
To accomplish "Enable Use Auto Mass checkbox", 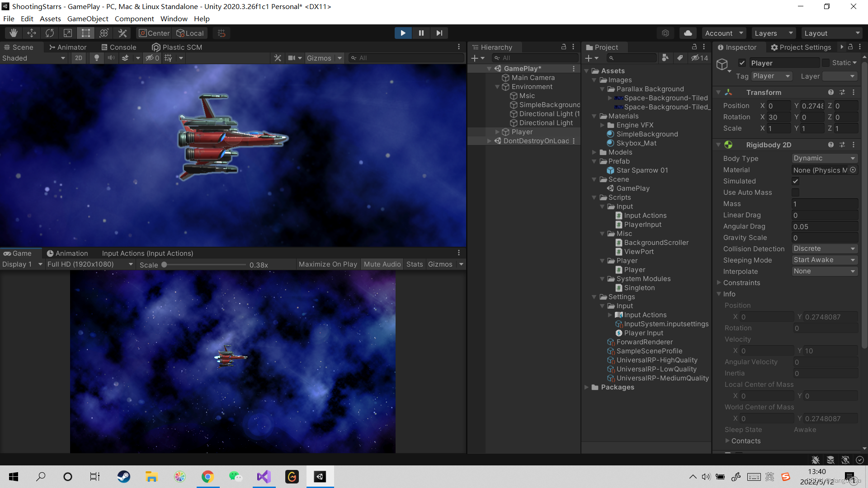I will pos(795,192).
